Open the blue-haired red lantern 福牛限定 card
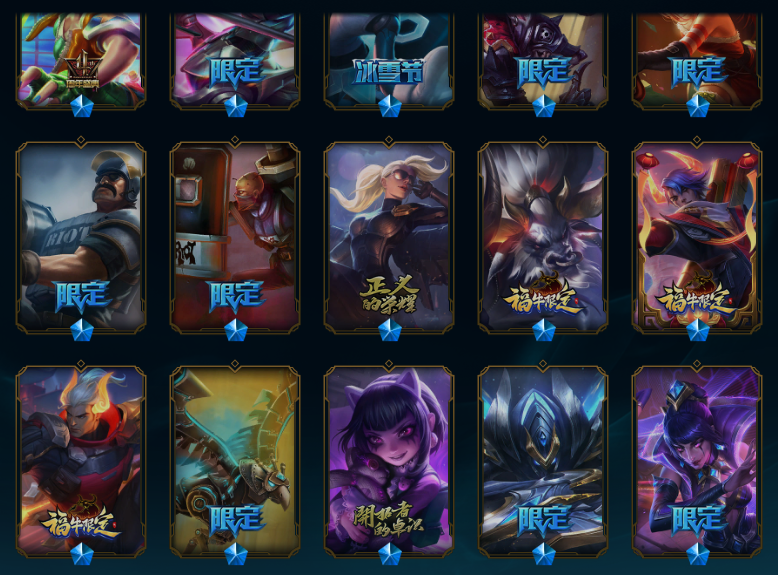Viewport: 778px width, 575px height. point(697,237)
